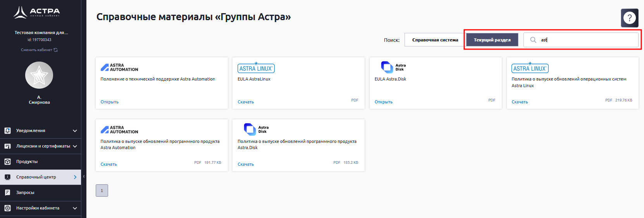Click the help question mark icon
The height and width of the screenshot is (218, 644).
tap(629, 18)
